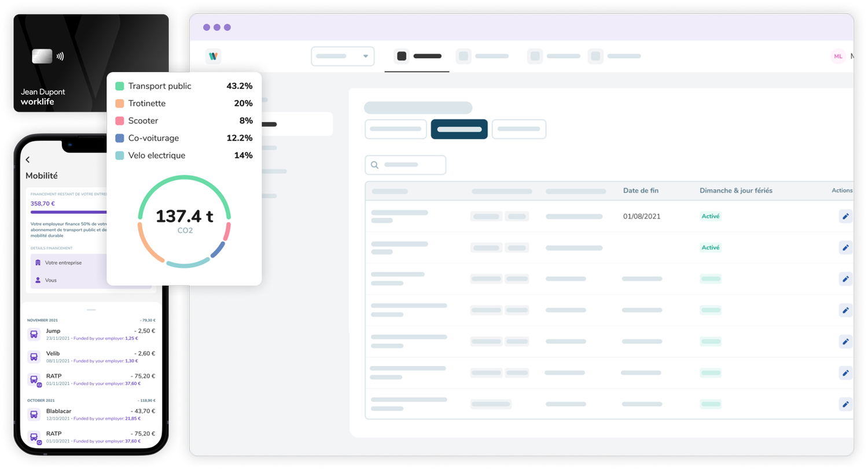This screenshot has height=470, width=868.
Task: Click the green Transport public legend swatch
Action: pyautogui.click(x=120, y=86)
